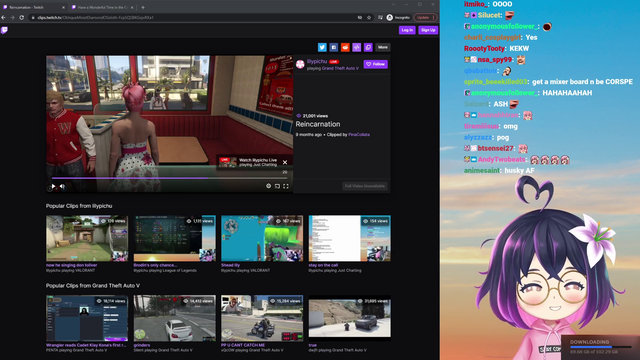Click the Sign Up button

(428, 30)
